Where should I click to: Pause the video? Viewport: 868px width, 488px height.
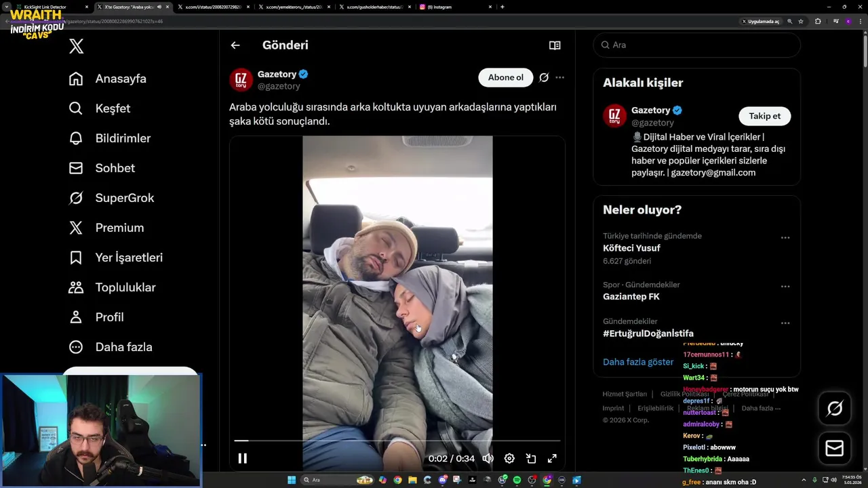pyautogui.click(x=242, y=458)
